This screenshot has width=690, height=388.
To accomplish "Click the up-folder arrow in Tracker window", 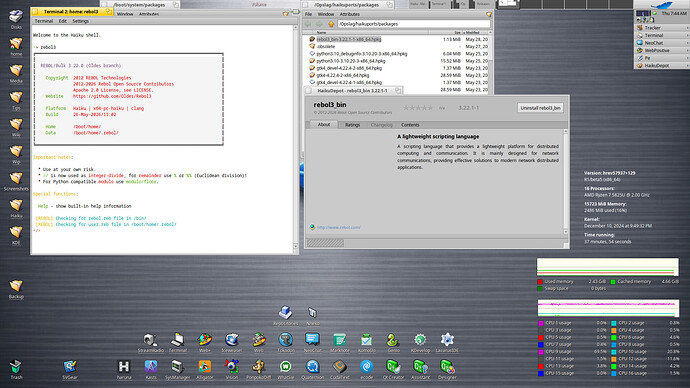I will click(331, 24).
